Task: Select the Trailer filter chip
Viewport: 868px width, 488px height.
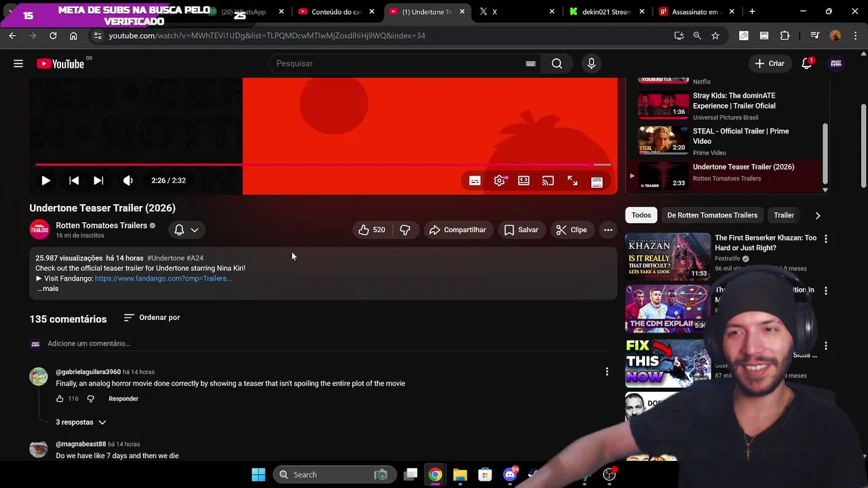Action: [784, 215]
